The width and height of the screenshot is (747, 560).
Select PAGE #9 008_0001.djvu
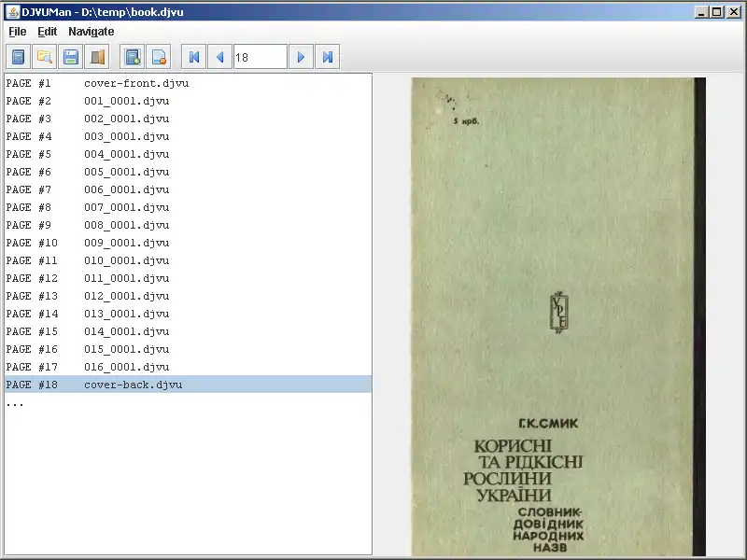click(x=189, y=225)
